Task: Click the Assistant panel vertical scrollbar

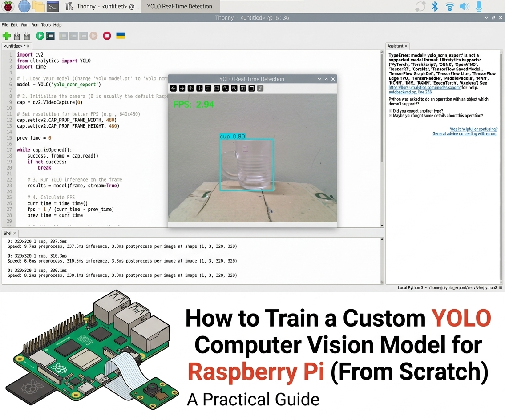Action: 501,166
